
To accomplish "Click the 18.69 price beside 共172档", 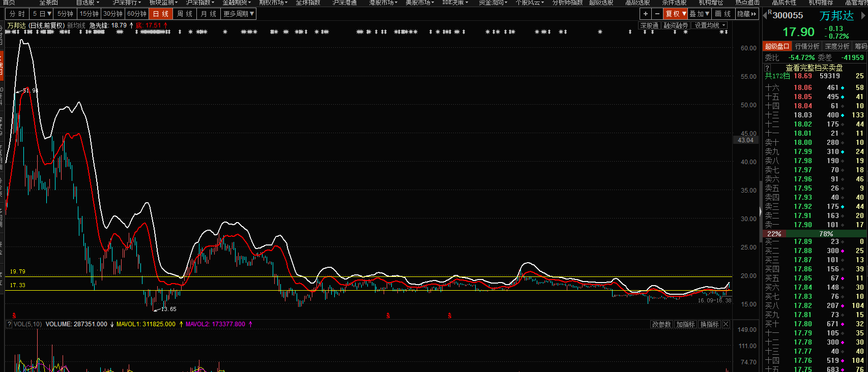I will [x=803, y=76].
